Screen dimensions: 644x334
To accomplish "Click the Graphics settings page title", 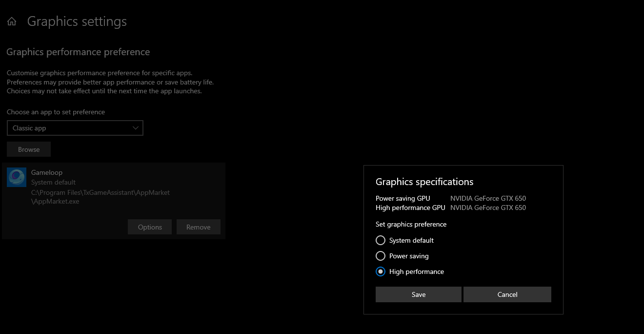I will 77,21.
